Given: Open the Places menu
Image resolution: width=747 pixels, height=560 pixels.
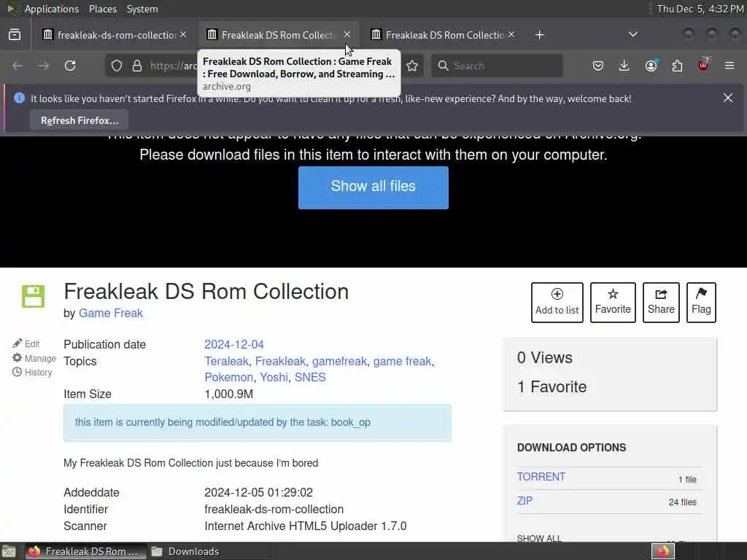Looking at the screenshot, I should click(x=103, y=9).
